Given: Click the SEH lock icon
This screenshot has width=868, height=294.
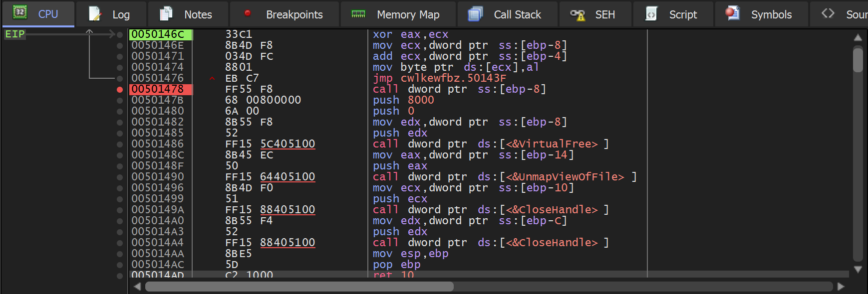Looking at the screenshot, I should [x=578, y=14].
